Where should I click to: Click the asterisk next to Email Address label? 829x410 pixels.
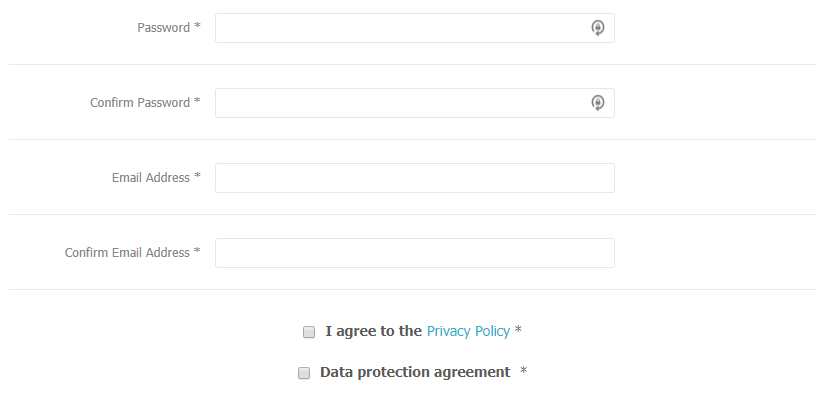click(x=198, y=178)
